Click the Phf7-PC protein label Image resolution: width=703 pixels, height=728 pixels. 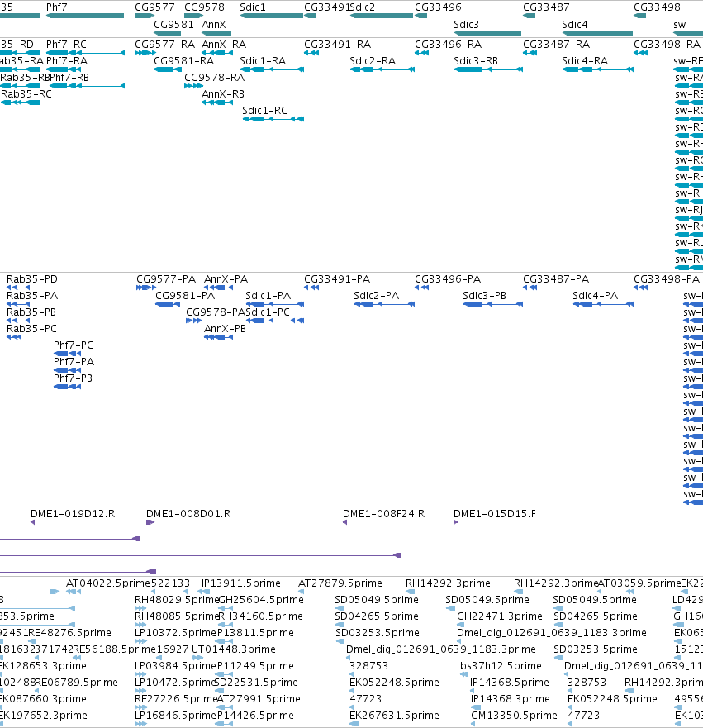coord(74,345)
